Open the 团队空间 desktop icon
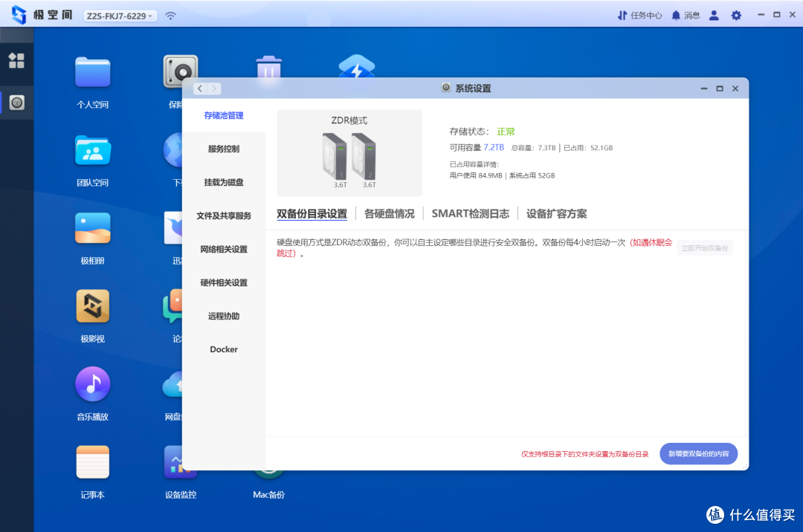The width and height of the screenshot is (803, 532). tap(92, 150)
